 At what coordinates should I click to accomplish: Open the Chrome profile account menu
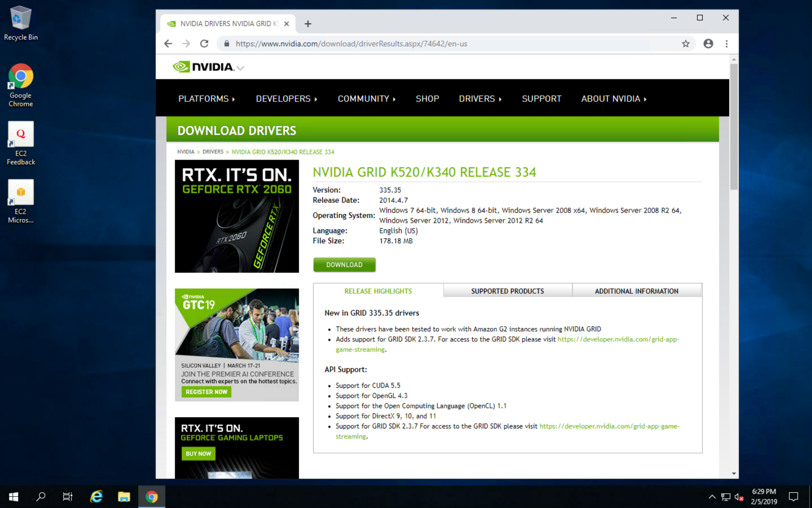tap(708, 44)
